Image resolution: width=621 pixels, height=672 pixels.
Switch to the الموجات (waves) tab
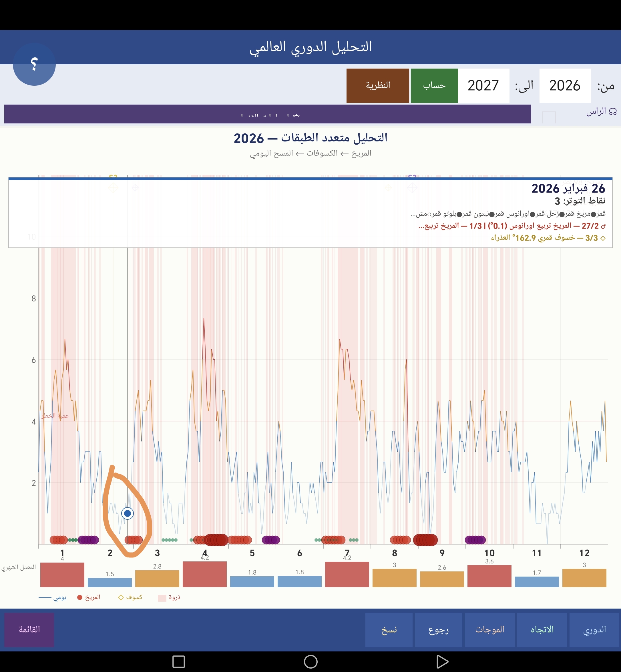[x=489, y=629]
